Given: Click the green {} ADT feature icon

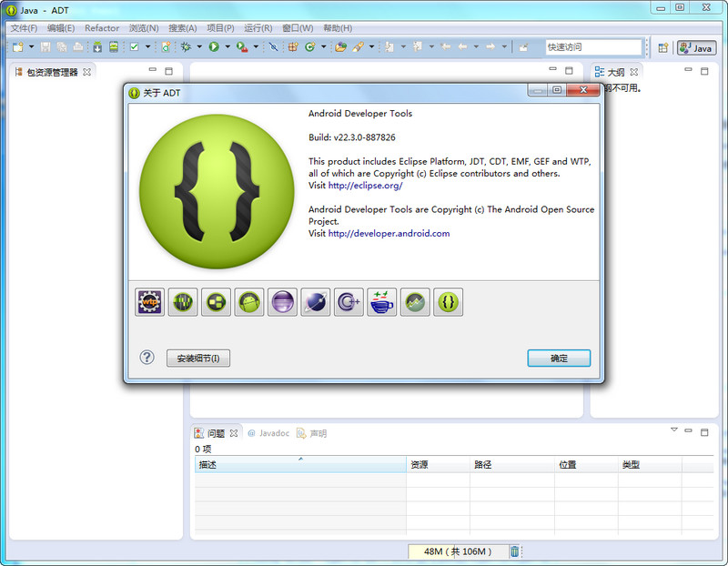Looking at the screenshot, I should [x=448, y=302].
